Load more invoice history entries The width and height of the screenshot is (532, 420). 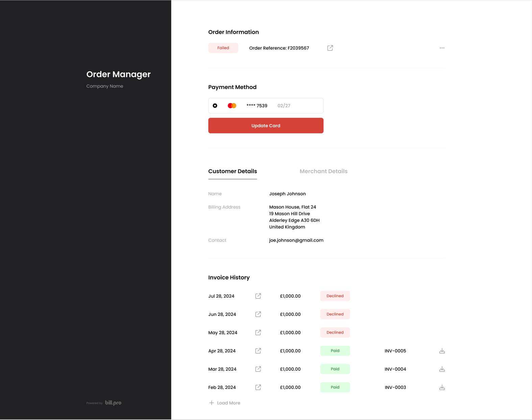coord(225,403)
